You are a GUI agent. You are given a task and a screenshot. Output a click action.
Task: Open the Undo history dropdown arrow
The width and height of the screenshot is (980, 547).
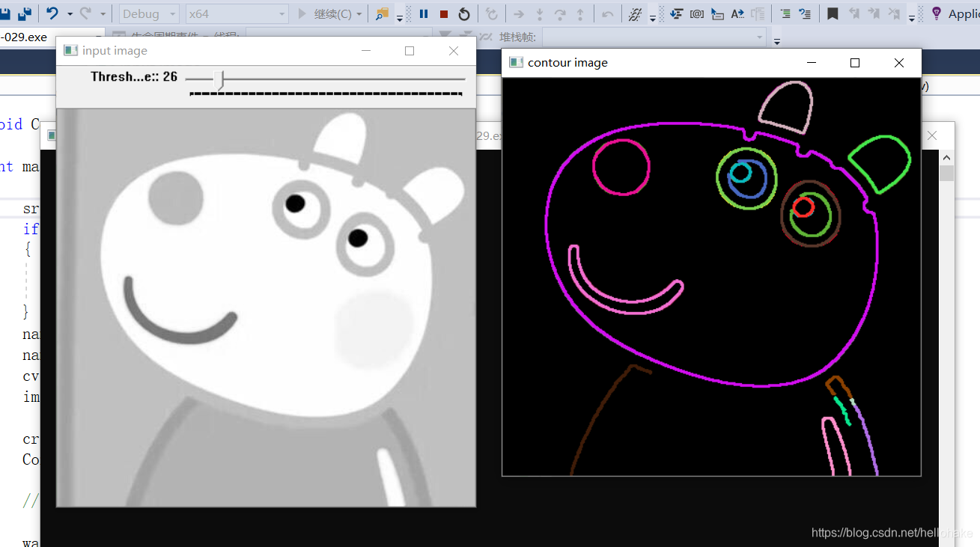[x=70, y=14]
